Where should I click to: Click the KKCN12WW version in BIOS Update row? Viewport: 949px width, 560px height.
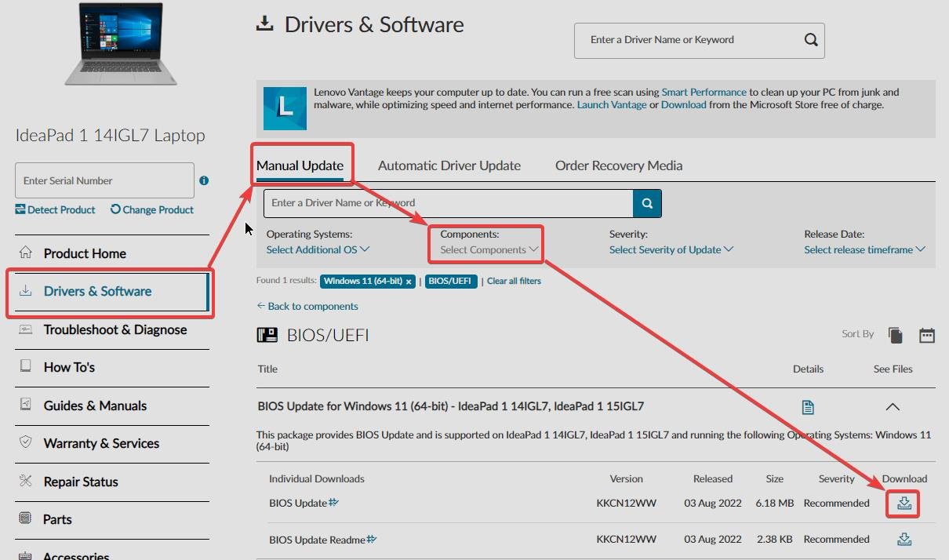626,503
